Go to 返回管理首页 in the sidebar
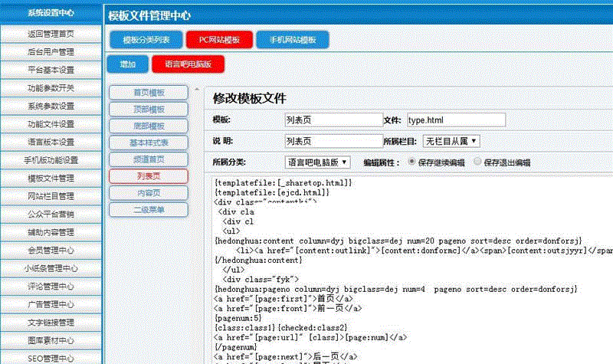This screenshot has width=613, height=364. pos(51,34)
